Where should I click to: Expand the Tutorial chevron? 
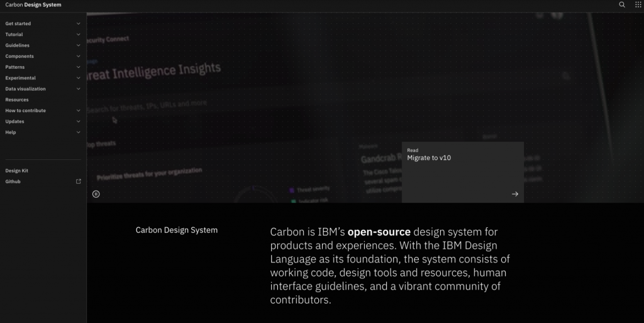(x=79, y=35)
